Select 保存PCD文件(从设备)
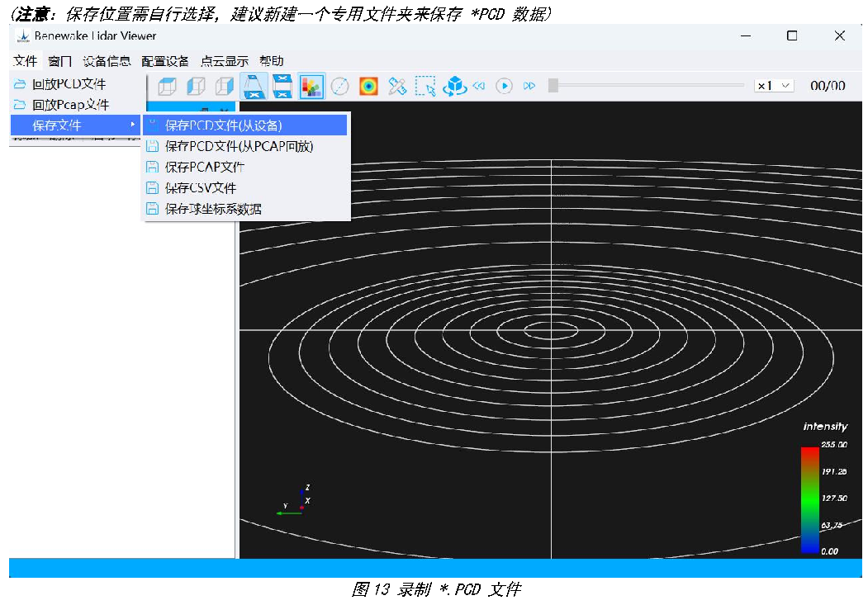Screen dimensions: 868x605 [x=245, y=125]
